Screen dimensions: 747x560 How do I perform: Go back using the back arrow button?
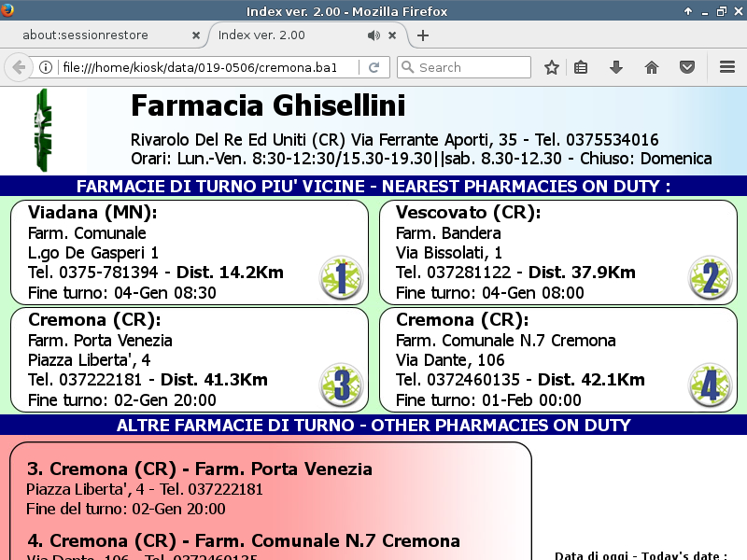coord(18,67)
